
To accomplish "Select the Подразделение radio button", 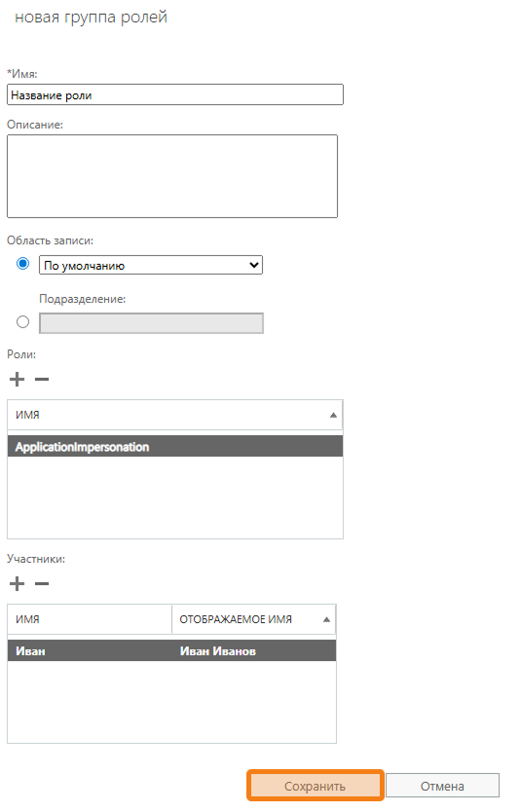I will tap(22, 322).
